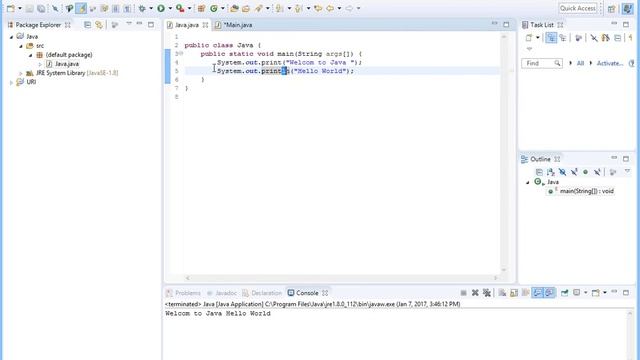Open the Problems tab
The width and height of the screenshot is (640, 360).
point(183,293)
